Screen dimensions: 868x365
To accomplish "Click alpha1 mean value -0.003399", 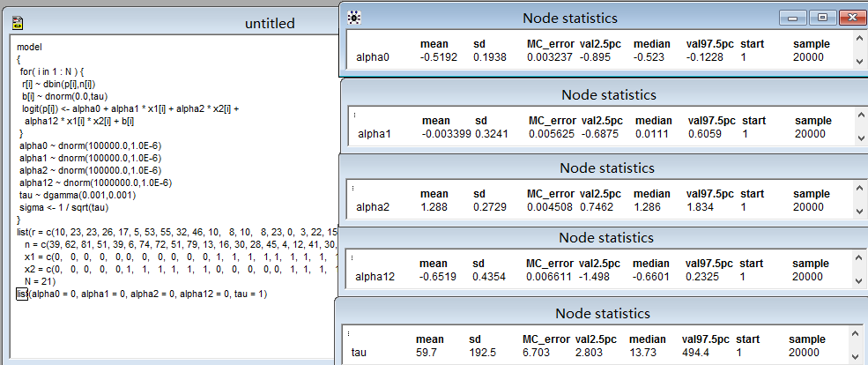I will [x=446, y=133].
